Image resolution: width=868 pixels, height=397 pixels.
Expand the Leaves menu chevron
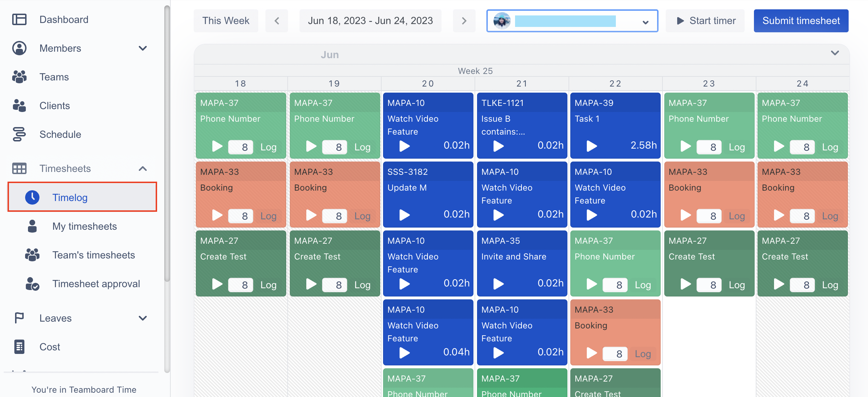143,318
